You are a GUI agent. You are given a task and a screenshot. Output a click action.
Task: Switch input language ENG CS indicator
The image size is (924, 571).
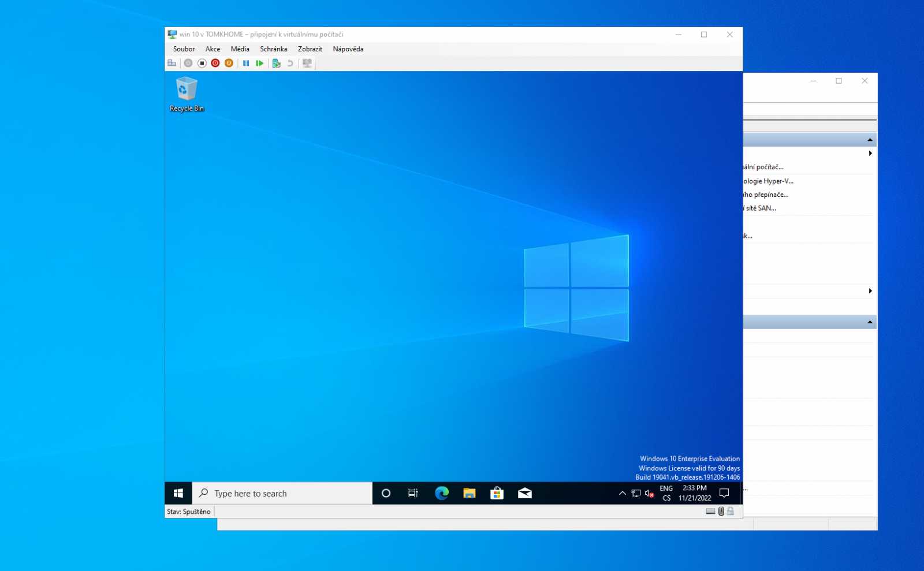point(666,493)
